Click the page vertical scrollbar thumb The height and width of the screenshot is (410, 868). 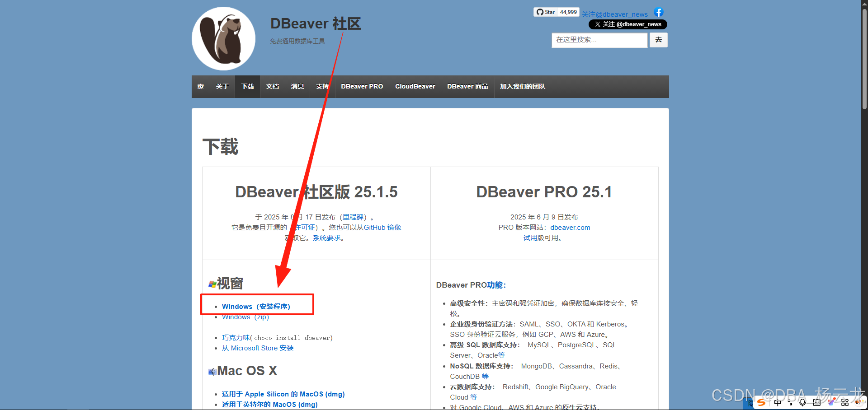[x=864, y=59]
